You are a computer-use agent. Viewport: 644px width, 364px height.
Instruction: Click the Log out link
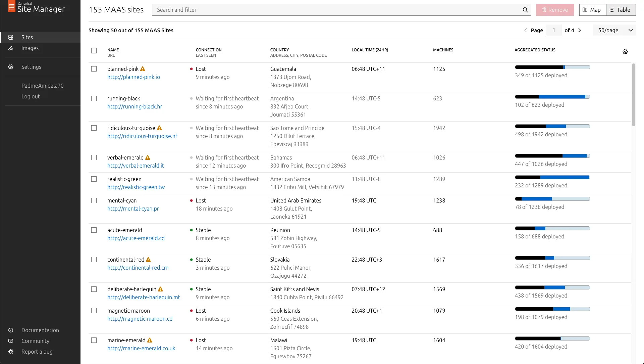[31, 96]
